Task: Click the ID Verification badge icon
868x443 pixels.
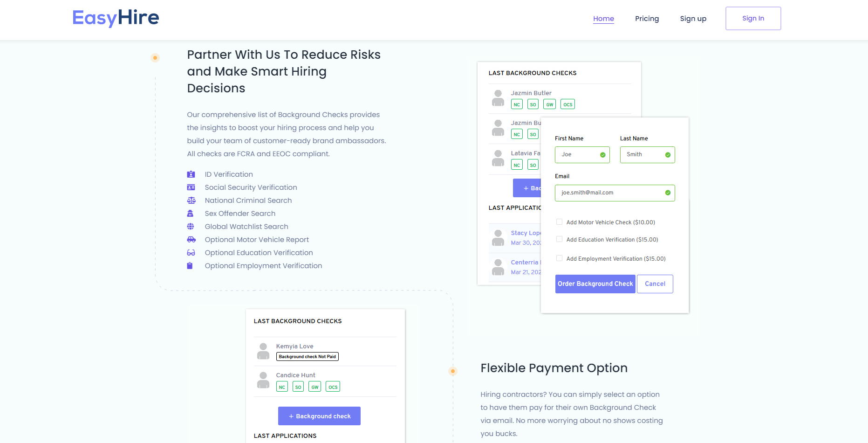Action: pyautogui.click(x=191, y=174)
